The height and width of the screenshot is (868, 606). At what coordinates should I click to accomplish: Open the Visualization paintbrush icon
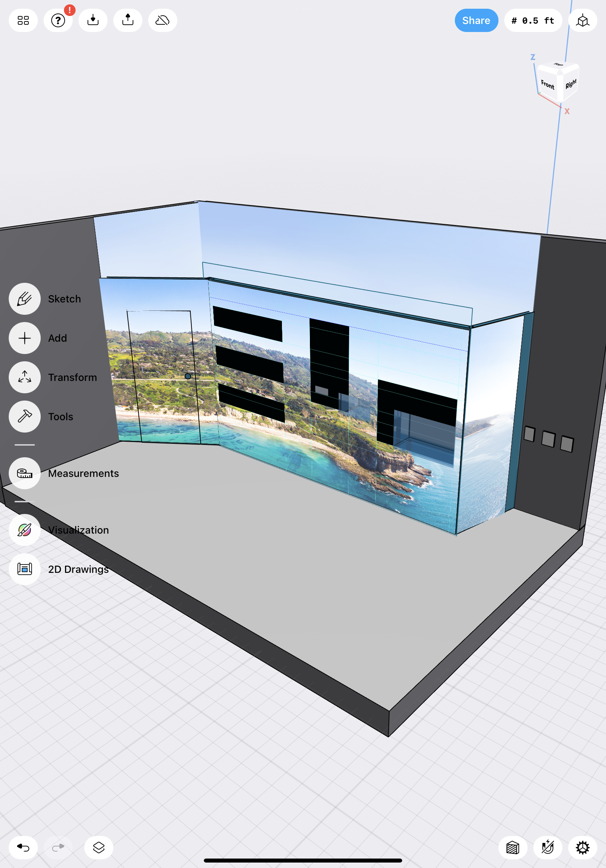pyautogui.click(x=25, y=530)
